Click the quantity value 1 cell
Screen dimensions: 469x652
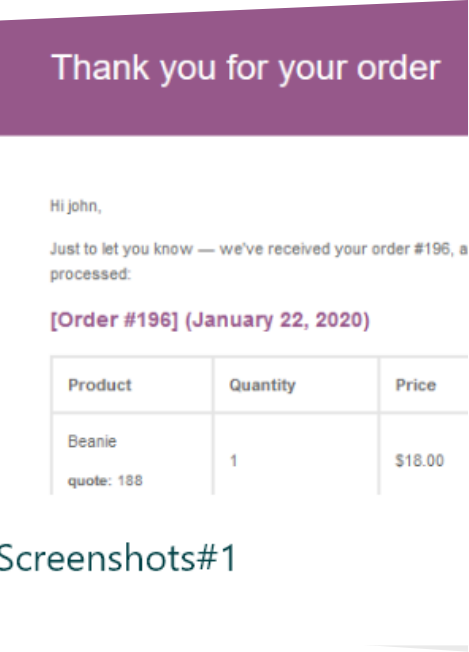296,454
